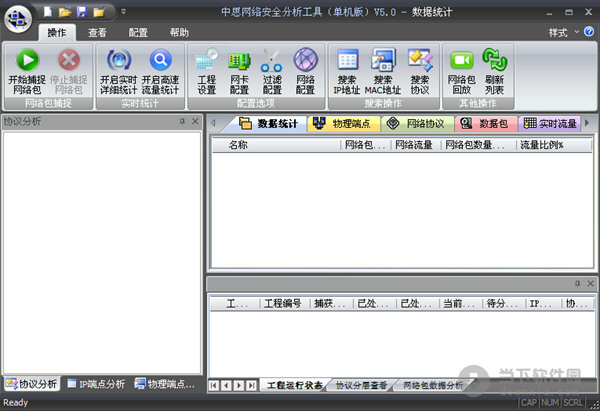This screenshot has height=411, width=600.
Task: Open the 帮助 ribbon tab
Action: click(x=179, y=33)
